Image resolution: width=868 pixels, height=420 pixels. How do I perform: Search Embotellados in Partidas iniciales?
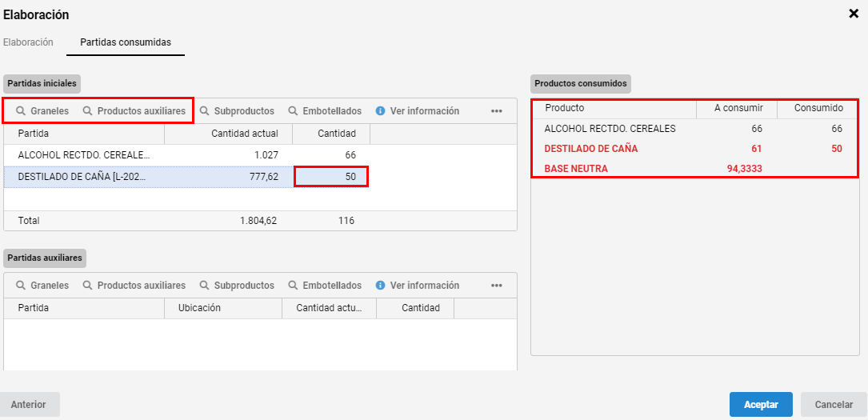click(325, 110)
